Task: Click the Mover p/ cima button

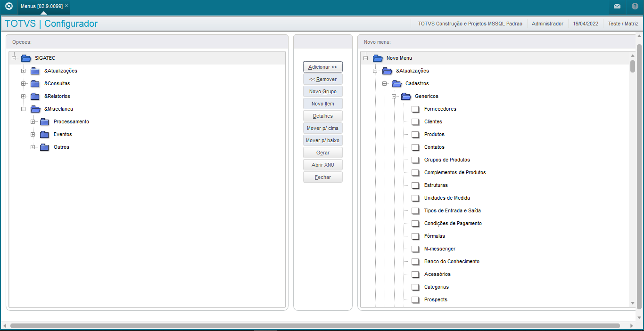Action: (x=323, y=128)
